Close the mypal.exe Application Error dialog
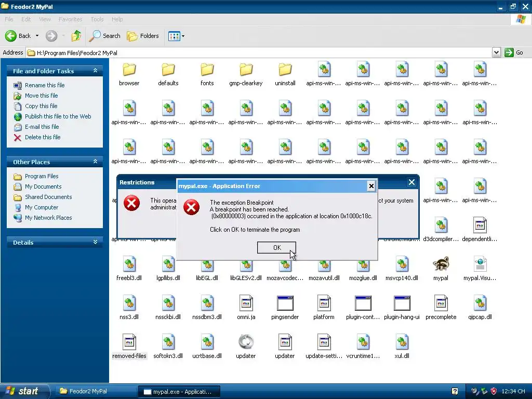 (371, 186)
